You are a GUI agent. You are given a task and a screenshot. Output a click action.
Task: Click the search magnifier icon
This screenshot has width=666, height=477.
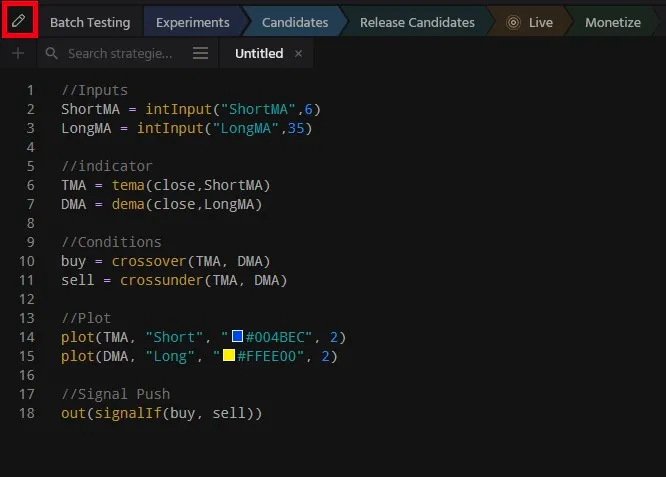pos(51,54)
